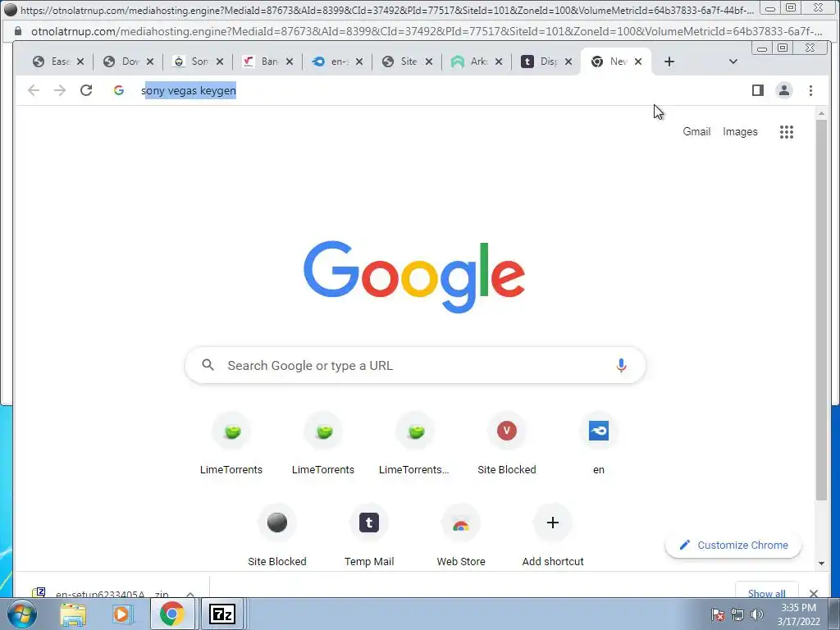840x630 pixels.
Task: Open the profile avatar menu
Action: tap(783, 90)
